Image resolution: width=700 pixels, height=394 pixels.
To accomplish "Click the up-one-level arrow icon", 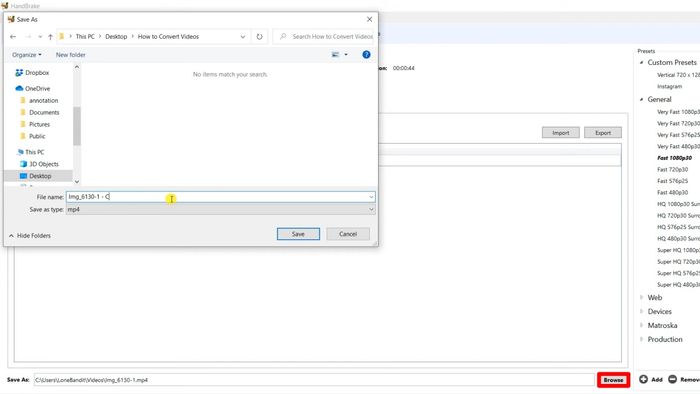I will click(50, 37).
